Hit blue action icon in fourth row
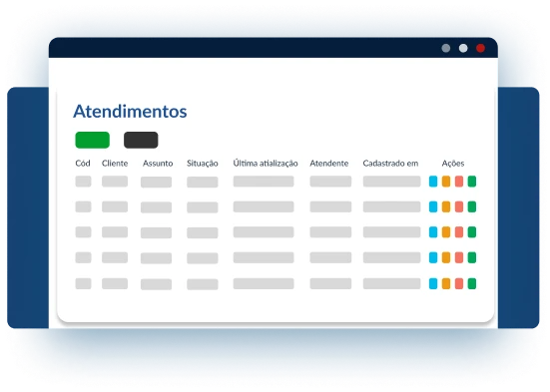Screen dimensions: 550x392 point(433,257)
